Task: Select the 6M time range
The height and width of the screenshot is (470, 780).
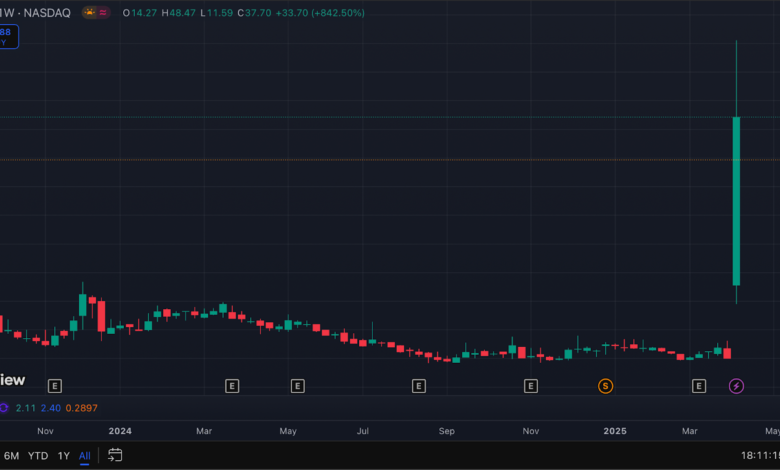Action: pyautogui.click(x=11, y=455)
